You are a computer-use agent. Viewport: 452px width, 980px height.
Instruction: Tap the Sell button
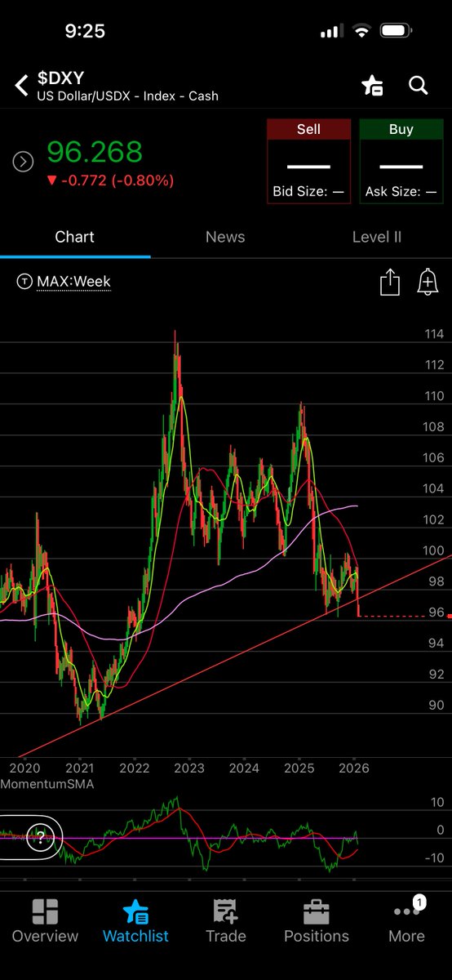click(308, 161)
